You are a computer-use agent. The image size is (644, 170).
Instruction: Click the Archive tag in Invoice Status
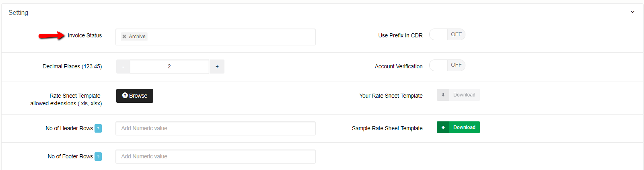(137, 37)
